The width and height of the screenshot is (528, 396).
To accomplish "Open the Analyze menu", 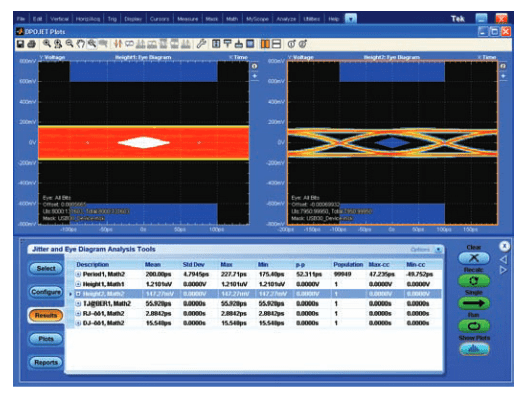I will point(286,19).
